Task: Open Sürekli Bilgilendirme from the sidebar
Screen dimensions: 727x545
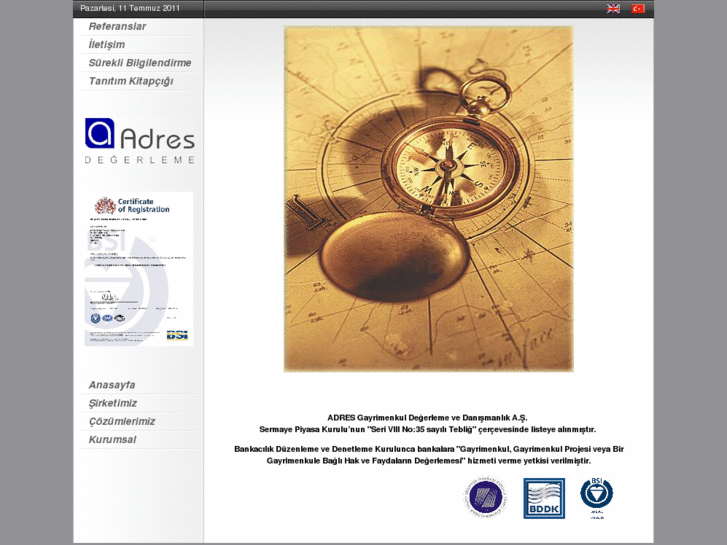Action: (x=139, y=63)
